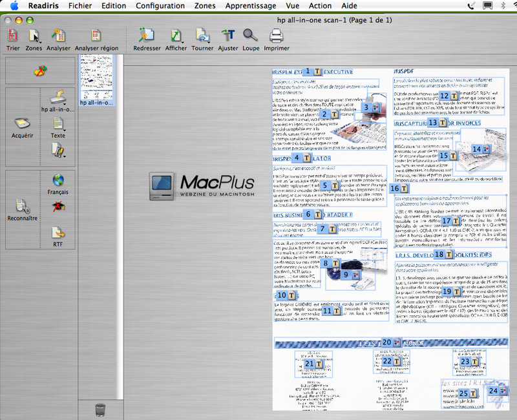Image resolution: width=517 pixels, height=420 pixels.
Task: Select the text zone 25 tag
Action: 468,394
